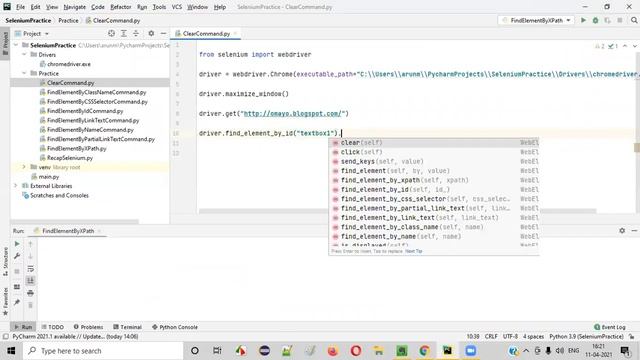Open the TODO tool window

53,327
